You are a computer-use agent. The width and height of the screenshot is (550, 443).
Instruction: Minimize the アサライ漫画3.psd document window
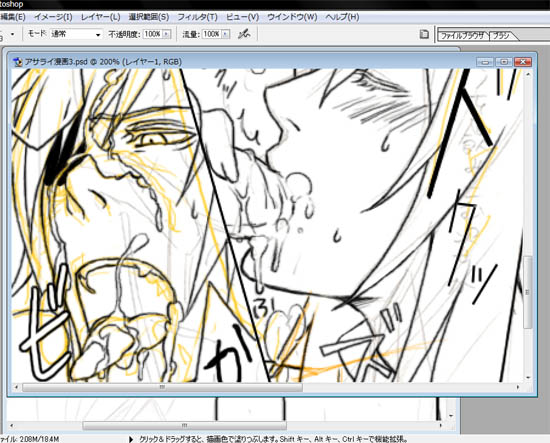(485, 62)
